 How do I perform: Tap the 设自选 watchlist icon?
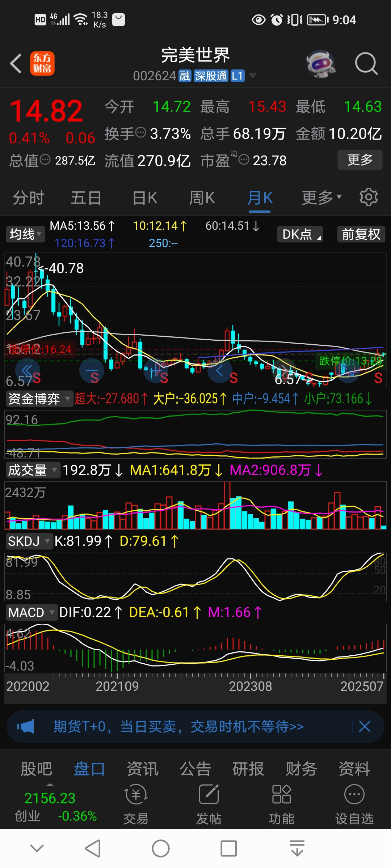354,804
